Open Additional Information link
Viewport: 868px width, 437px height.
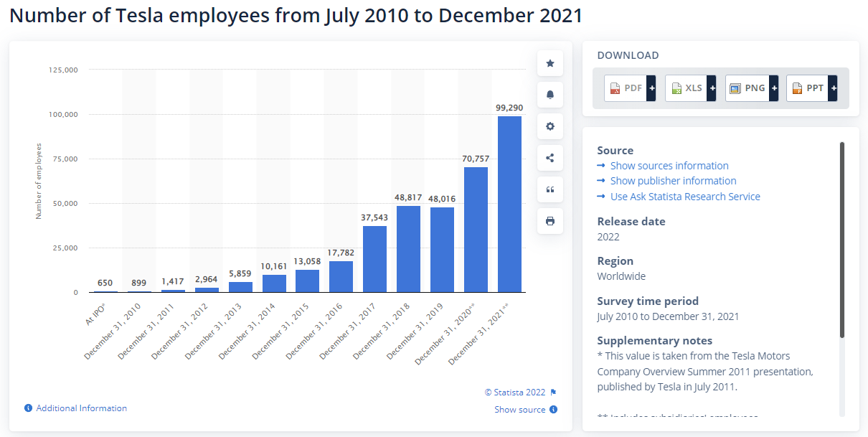pos(82,408)
